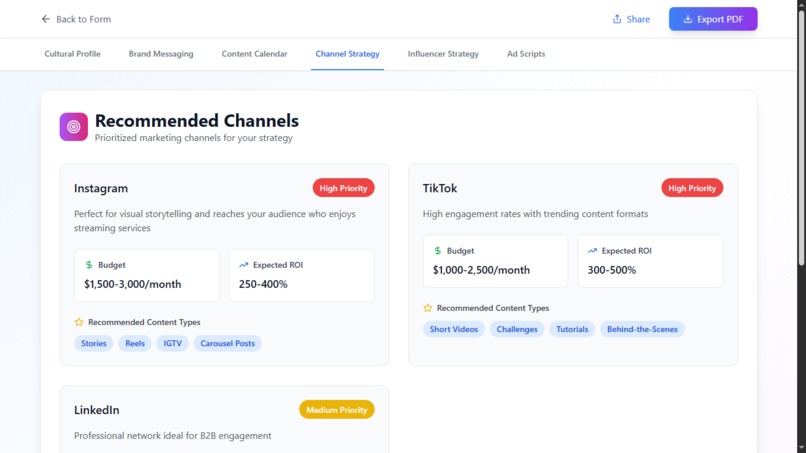Select the Stories content tag
This screenshot has height=453, width=806.
coord(94,343)
